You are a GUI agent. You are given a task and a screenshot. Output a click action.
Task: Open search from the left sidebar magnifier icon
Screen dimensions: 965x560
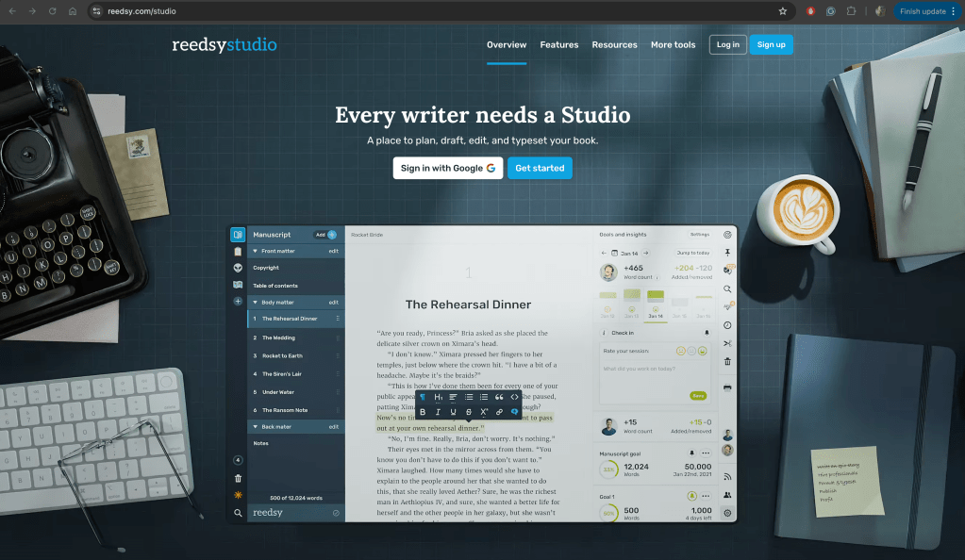[238, 513]
